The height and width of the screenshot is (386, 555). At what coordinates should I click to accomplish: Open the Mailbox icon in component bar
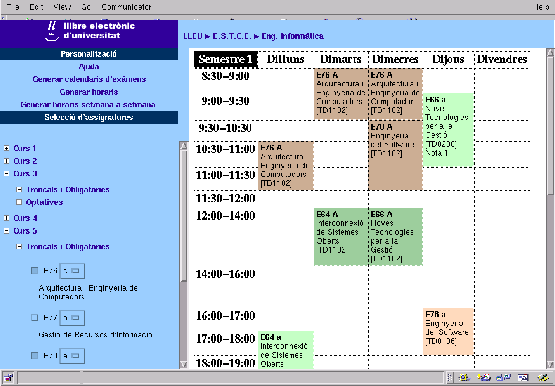[x=484, y=378]
